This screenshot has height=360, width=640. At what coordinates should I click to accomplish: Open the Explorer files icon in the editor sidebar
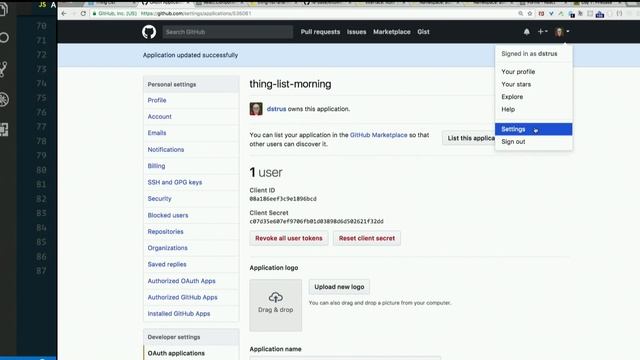coord(3,9)
